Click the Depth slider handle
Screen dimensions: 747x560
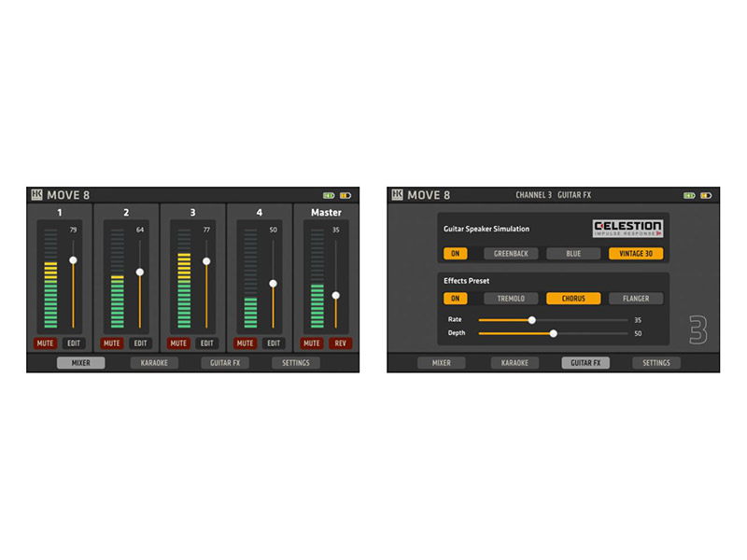tap(553, 333)
